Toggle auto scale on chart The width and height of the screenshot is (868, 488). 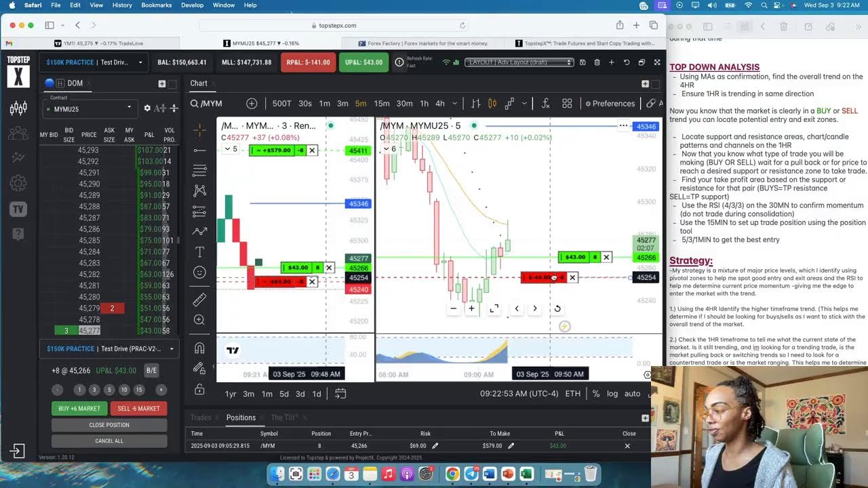632,394
